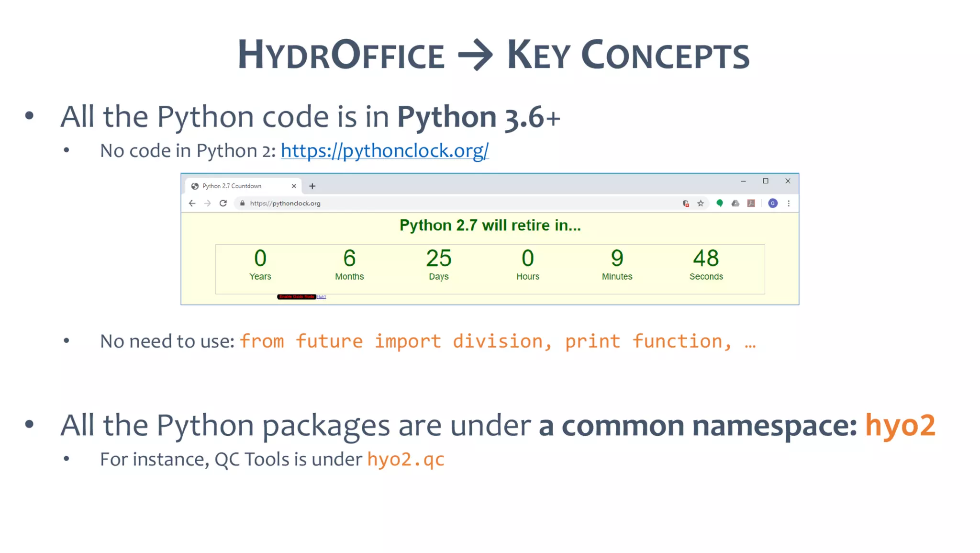Close the Python 2.7 Countdown tab
This screenshot has width=980, height=553.
(294, 186)
